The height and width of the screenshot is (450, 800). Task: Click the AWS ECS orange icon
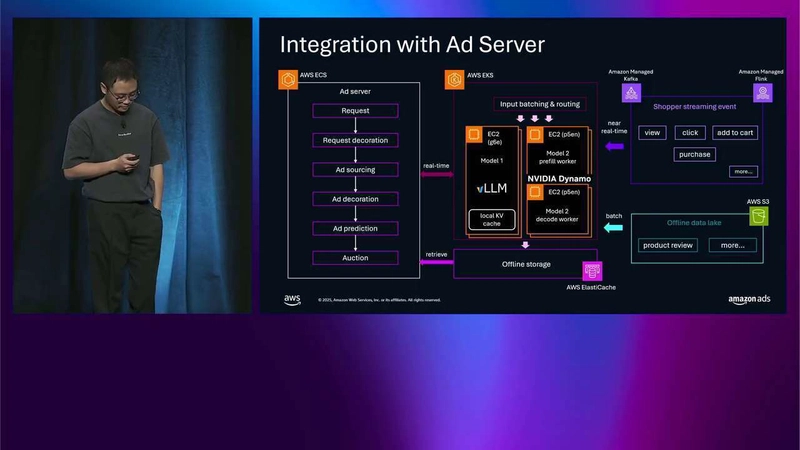coord(289,78)
